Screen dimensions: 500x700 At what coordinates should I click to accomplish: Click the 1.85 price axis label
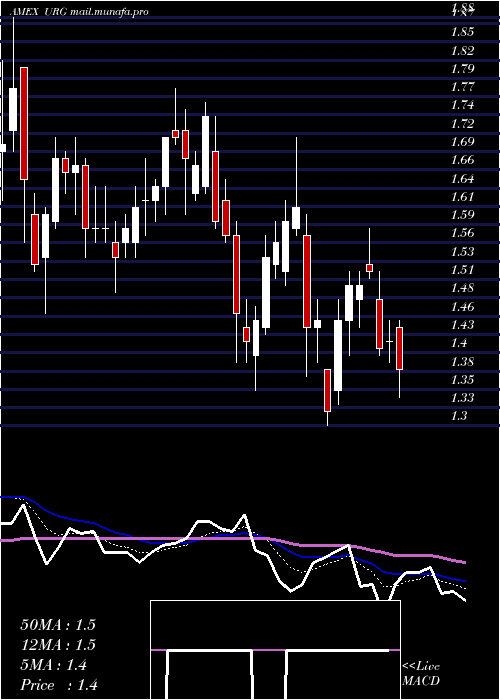(x=462, y=32)
